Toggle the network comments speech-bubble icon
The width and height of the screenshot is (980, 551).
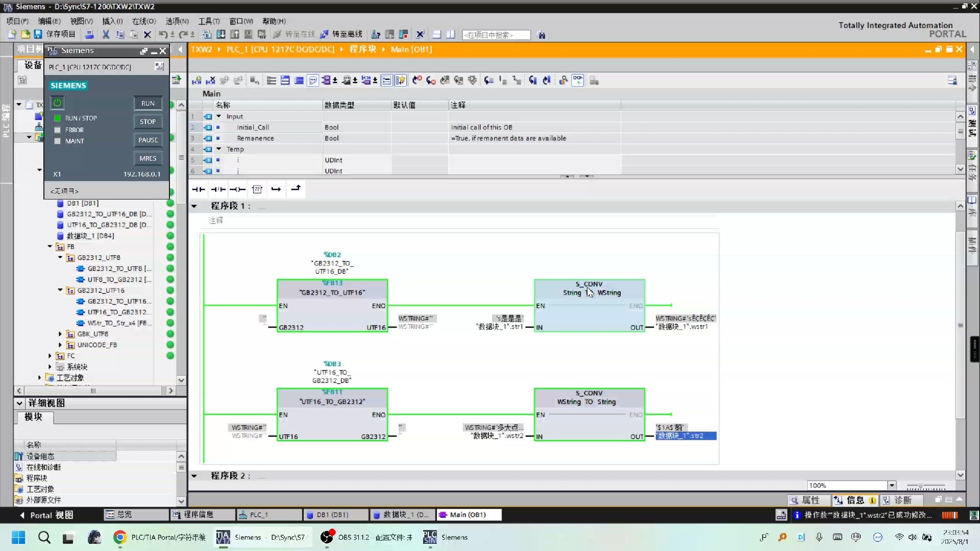(x=312, y=80)
